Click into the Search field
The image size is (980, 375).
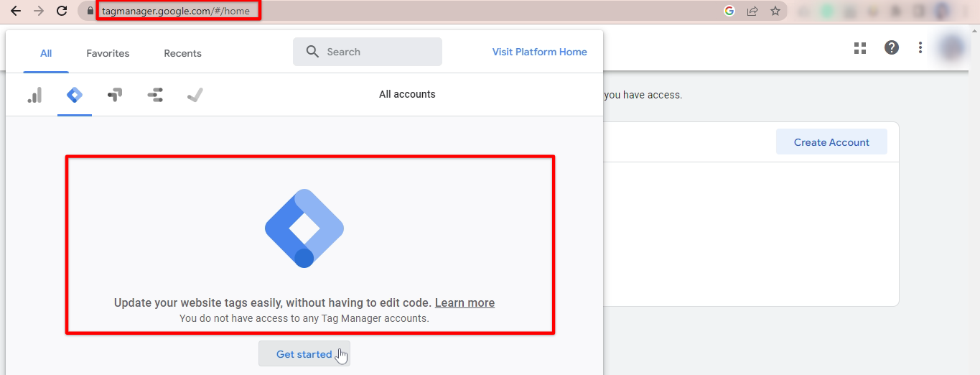tap(368, 52)
